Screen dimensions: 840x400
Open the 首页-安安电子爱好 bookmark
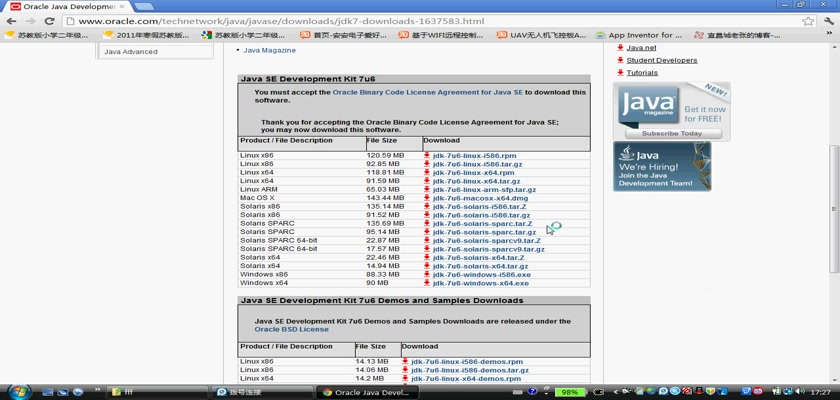pyautogui.click(x=343, y=35)
